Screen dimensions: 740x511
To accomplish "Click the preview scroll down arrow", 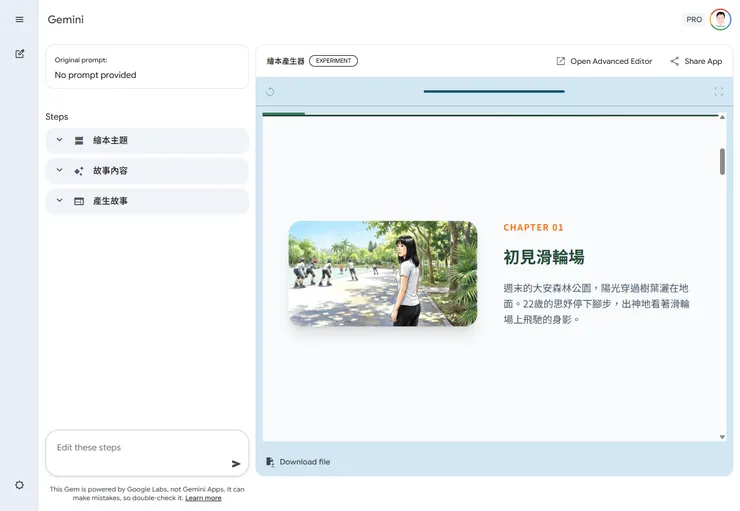I will [x=722, y=437].
